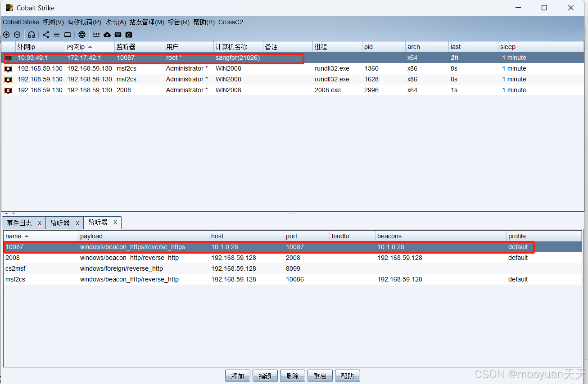This screenshot has width=588, height=384.
Task: Switch to session table view icon
Action: point(57,35)
